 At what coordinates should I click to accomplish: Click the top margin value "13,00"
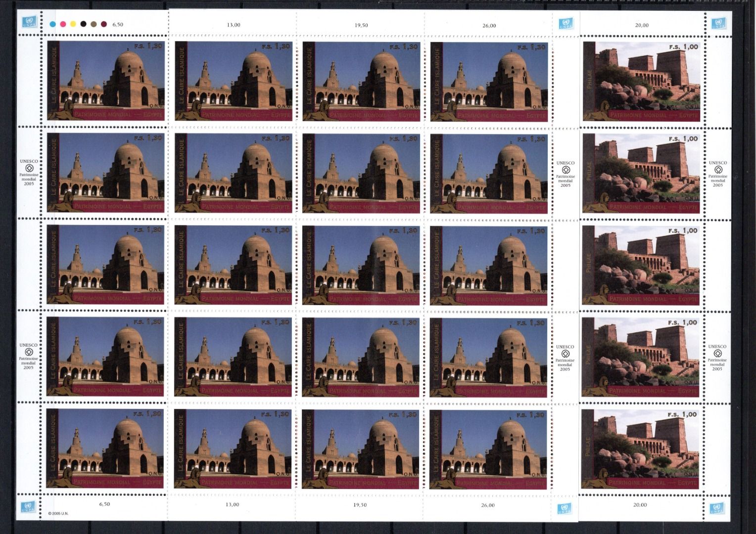[x=234, y=25]
